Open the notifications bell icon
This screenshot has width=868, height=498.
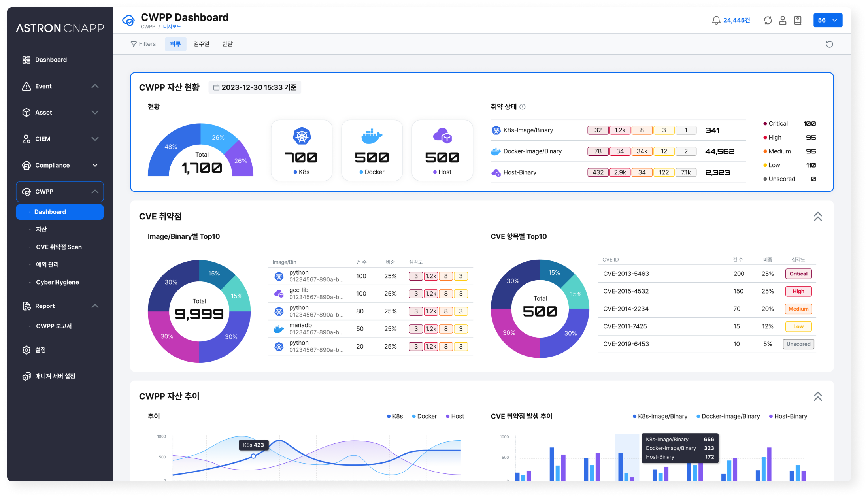pyautogui.click(x=716, y=20)
